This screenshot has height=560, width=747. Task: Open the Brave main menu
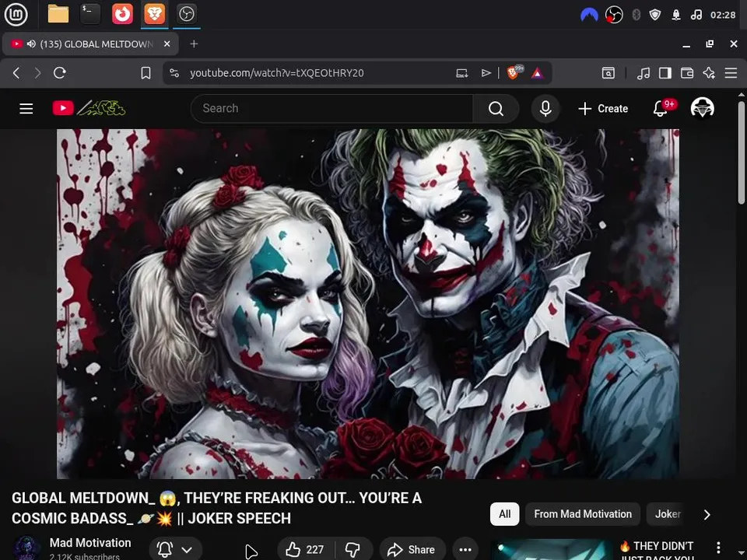(x=731, y=73)
